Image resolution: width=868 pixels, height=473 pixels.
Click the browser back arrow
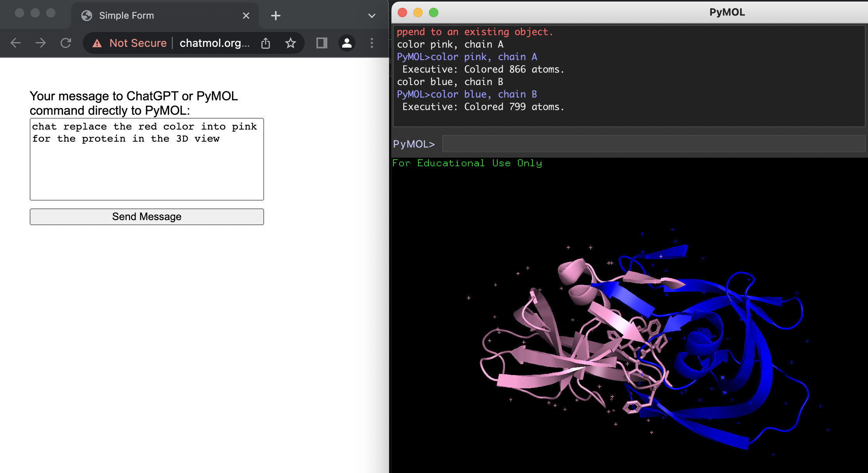tap(16, 43)
